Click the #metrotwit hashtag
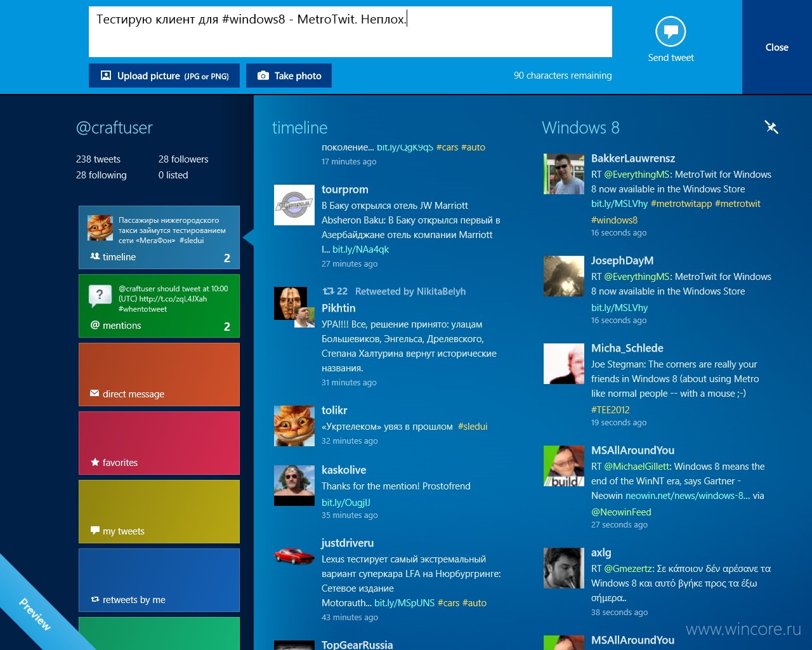The height and width of the screenshot is (650, 812). (x=738, y=204)
